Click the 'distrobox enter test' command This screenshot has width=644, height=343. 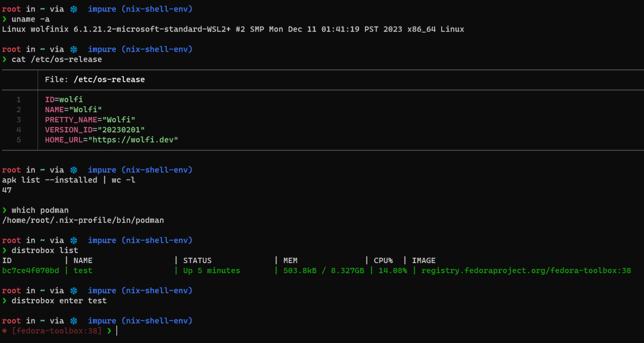pyautogui.click(x=59, y=301)
